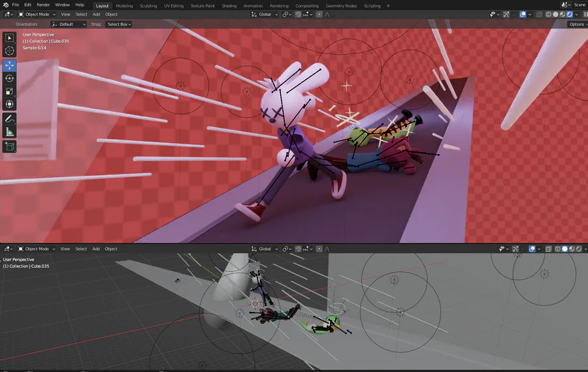Open the File menu
This screenshot has width=588, height=372.
pos(16,5)
